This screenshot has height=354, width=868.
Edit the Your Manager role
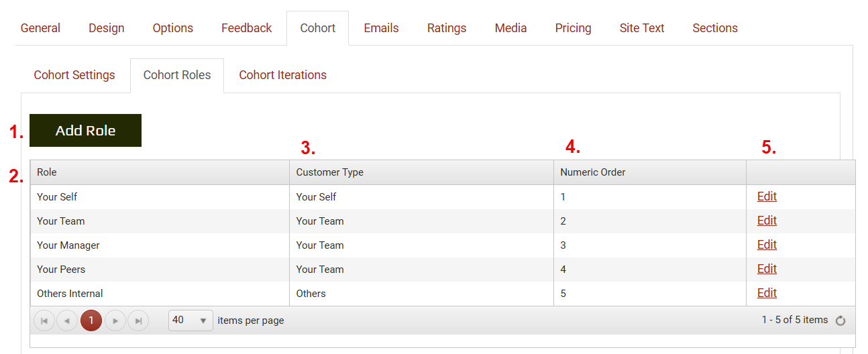[767, 245]
